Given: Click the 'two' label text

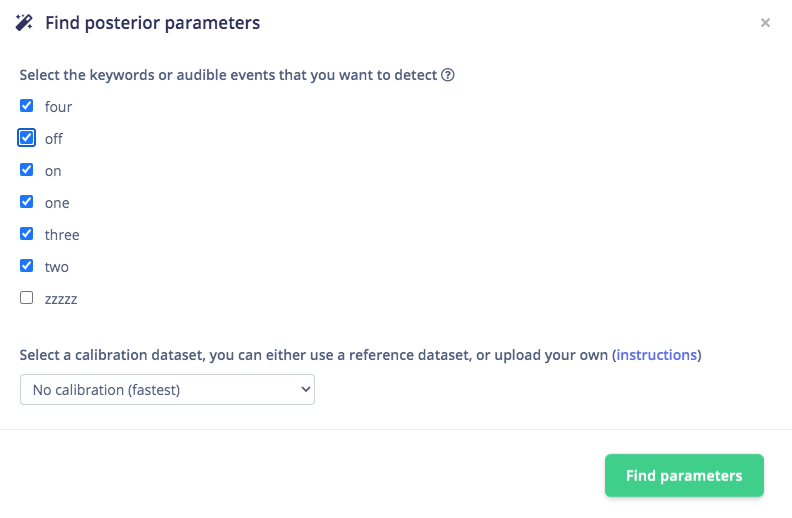Looking at the screenshot, I should click(56, 267).
